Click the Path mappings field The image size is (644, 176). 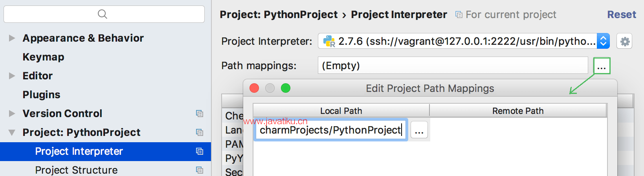tap(453, 65)
